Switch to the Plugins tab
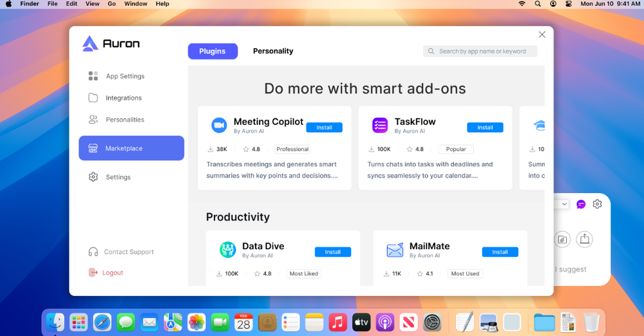This screenshot has height=336, width=644. click(213, 51)
